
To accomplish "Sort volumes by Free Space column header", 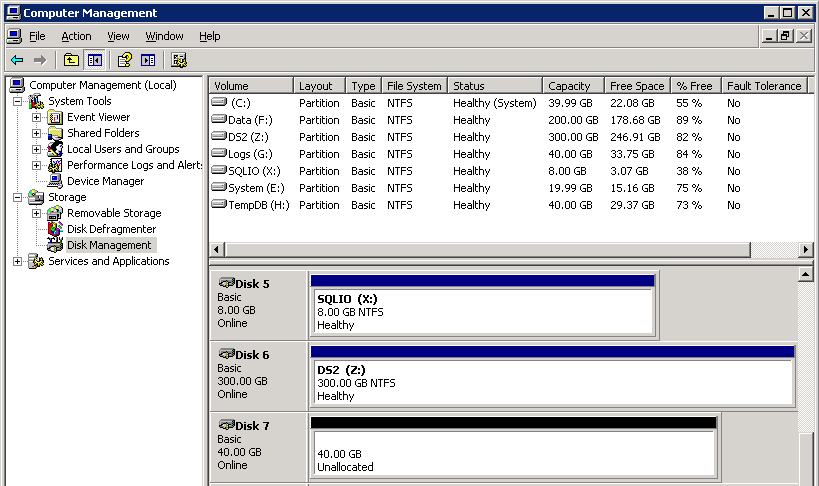I will click(x=636, y=86).
